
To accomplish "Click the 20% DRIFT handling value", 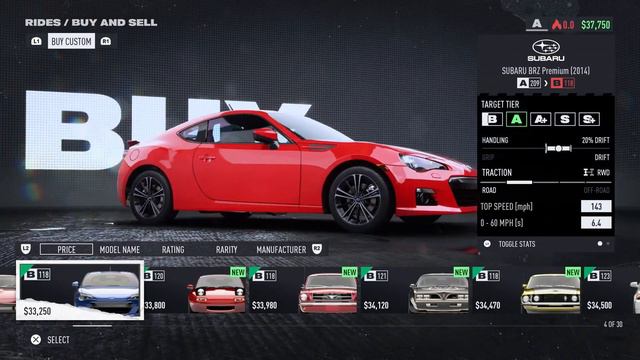I will 596,140.
